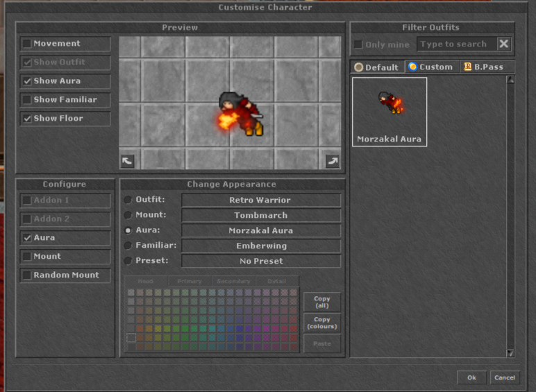Select the Morzakal Aura thumbnail
Screen dimensions: 536x392
click(390, 112)
